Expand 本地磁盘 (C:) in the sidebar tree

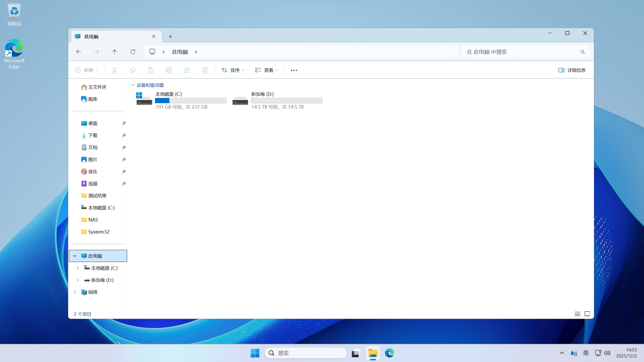[78, 268]
